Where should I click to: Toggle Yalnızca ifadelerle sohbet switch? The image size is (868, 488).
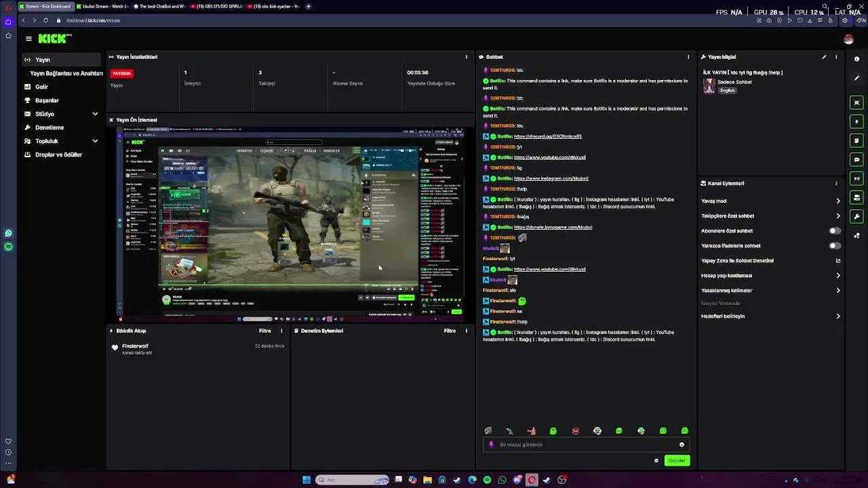835,246
